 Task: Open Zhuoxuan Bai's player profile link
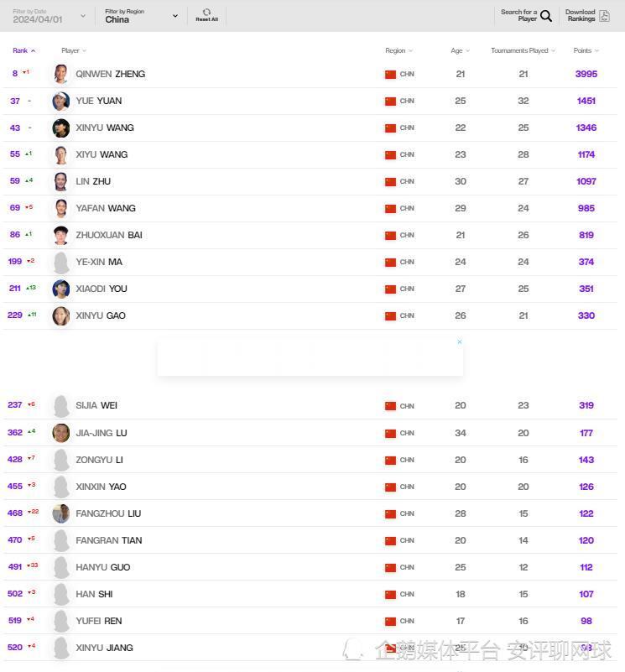[x=109, y=235]
